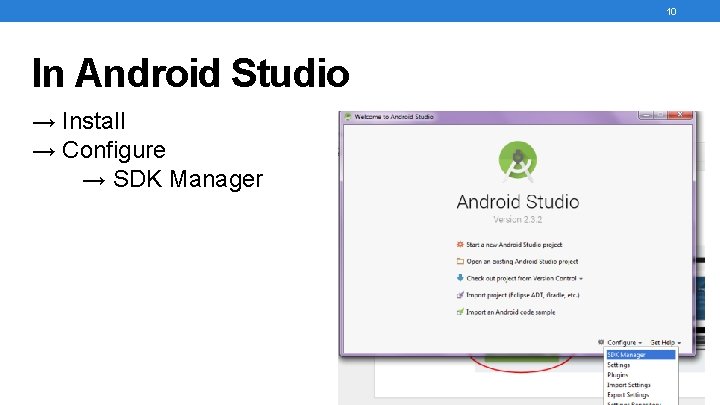Viewport: 720px width, 405px height.
Task: Select Plugins from Configure menu
Action: click(641, 375)
